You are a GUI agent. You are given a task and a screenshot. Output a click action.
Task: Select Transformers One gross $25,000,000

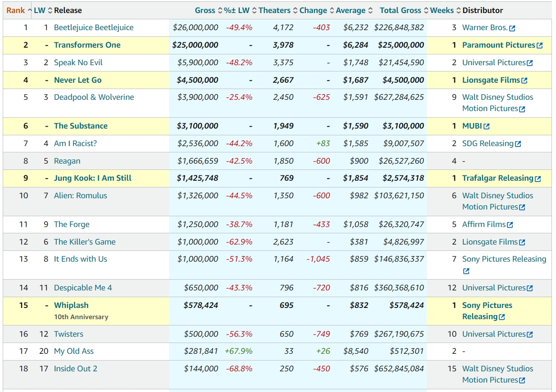click(x=195, y=45)
